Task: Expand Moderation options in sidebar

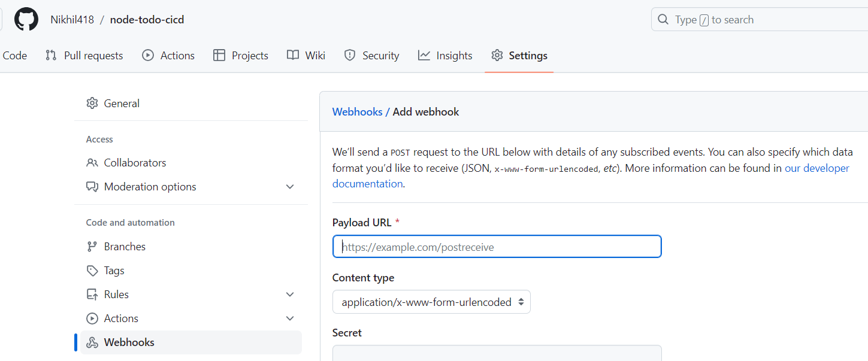Action: pyautogui.click(x=290, y=187)
